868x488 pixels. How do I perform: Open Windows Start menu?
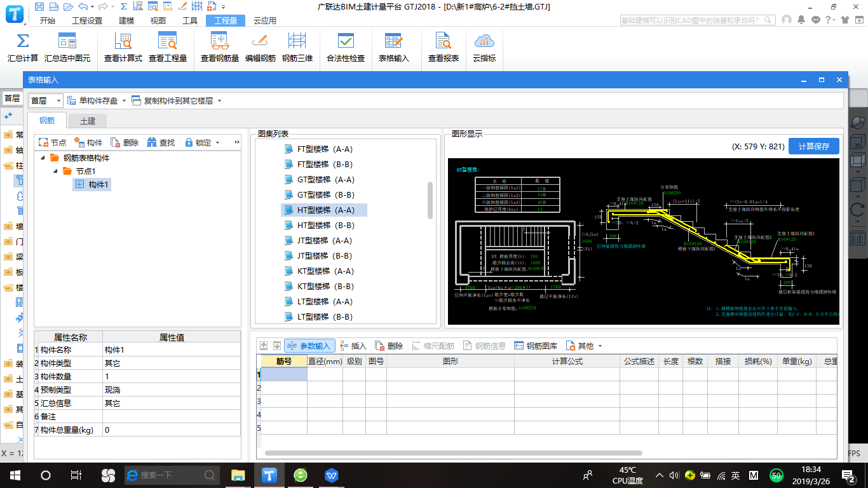[15, 475]
